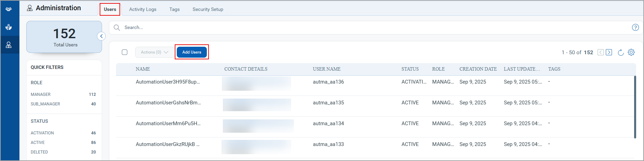The width and height of the screenshot is (644, 161).
Task: Sort by USER NAME column header
Action: pyautogui.click(x=327, y=69)
